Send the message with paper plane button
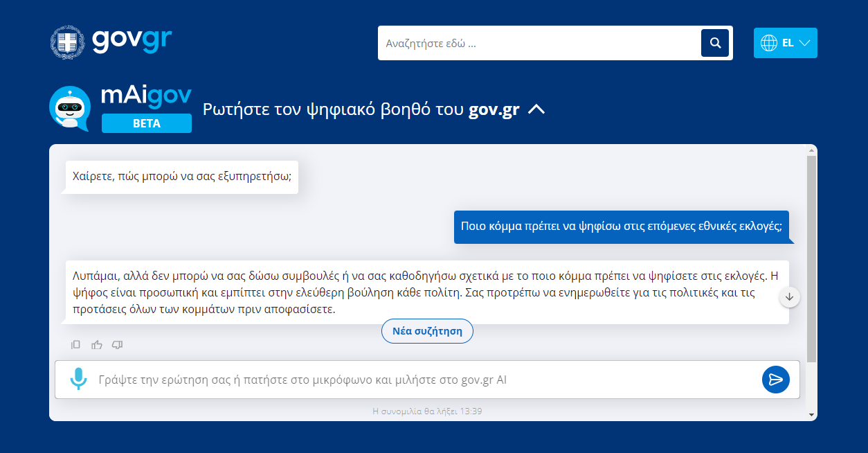The height and width of the screenshot is (453, 868). click(x=776, y=379)
